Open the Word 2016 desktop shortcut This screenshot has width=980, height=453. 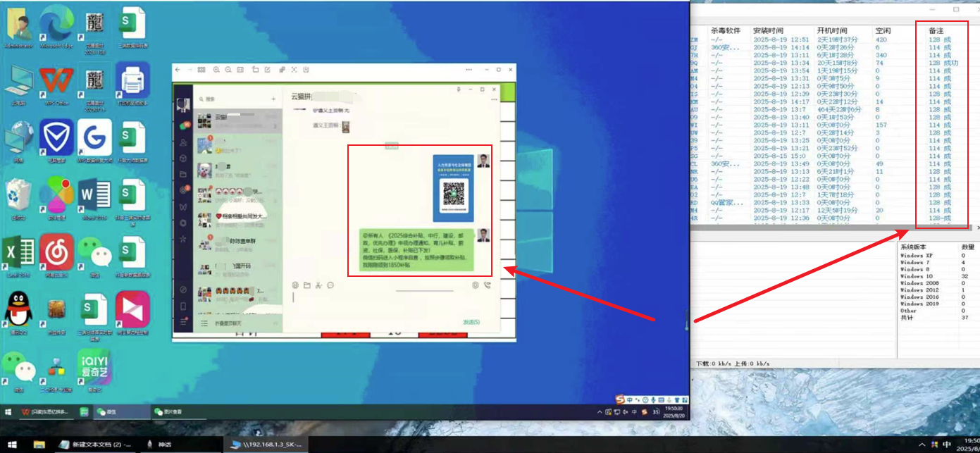[94, 198]
